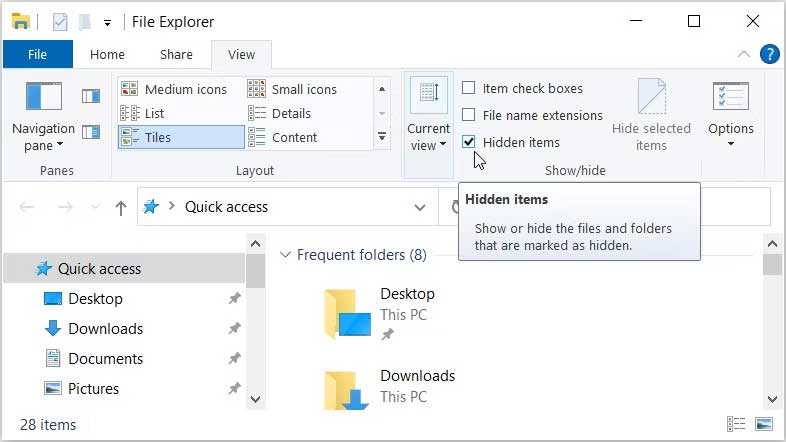Viewport: 786px width, 442px height.
Task: Click the Details pane icon
Action: 91,131
